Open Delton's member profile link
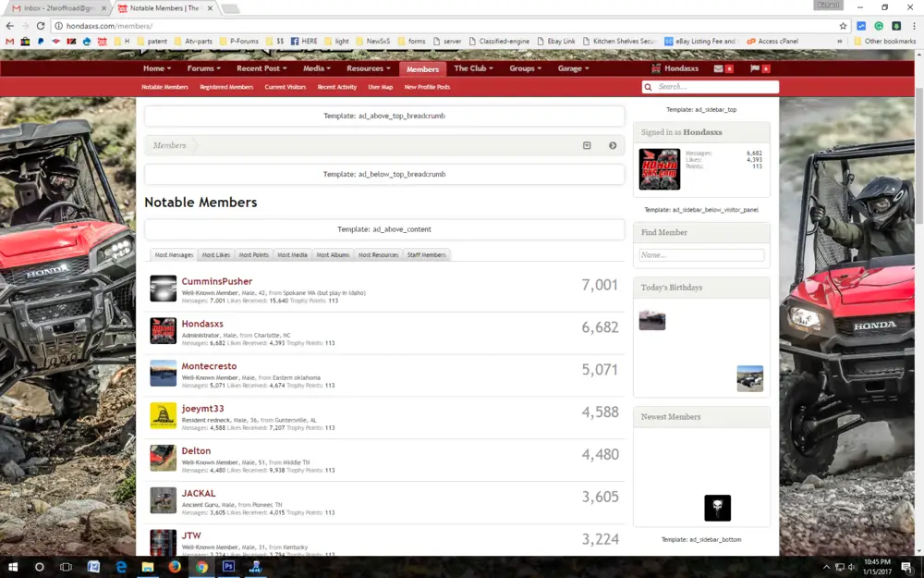The width and height of the screenshot is (924, 578). pos(196,451)
